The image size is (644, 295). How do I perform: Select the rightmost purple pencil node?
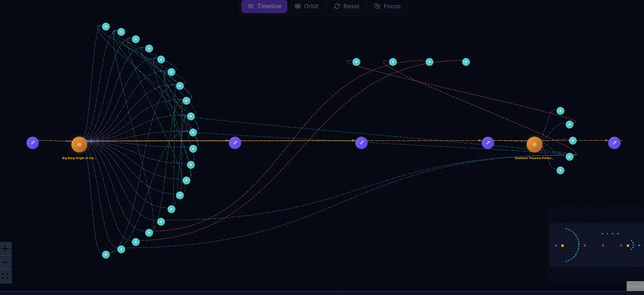(x=614, y=143)
